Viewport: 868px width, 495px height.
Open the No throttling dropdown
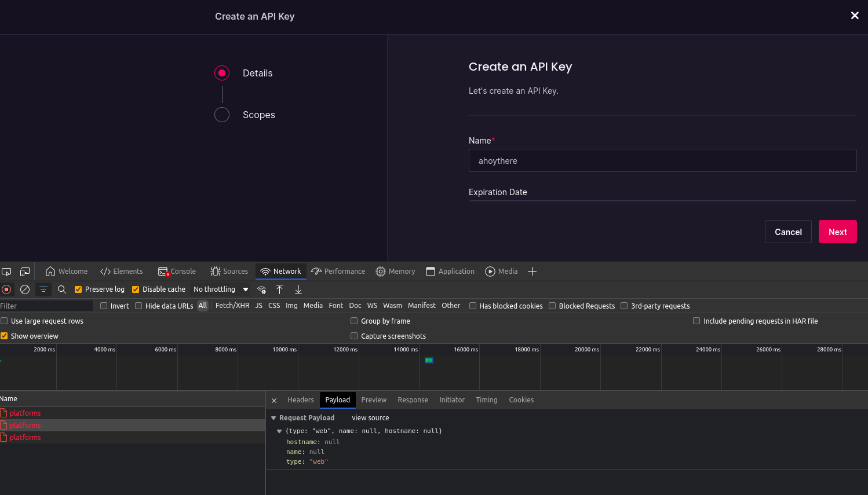point(220,289)
